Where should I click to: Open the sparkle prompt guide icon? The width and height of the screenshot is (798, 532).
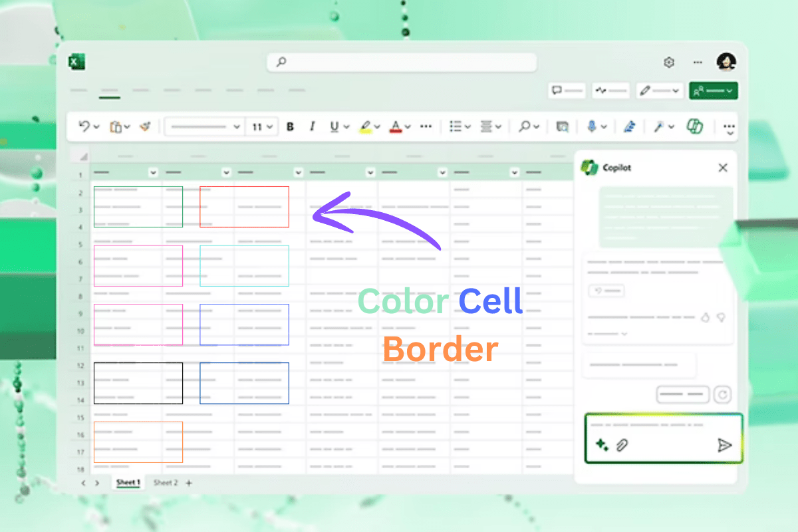[602, 445]
